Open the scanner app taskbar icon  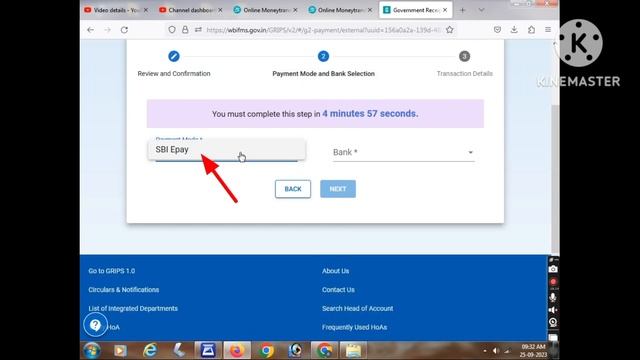click(208, 351)
